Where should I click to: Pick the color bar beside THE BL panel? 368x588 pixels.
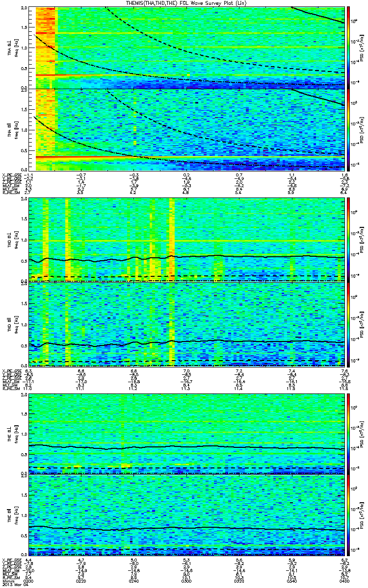click(x=349, y=434)
